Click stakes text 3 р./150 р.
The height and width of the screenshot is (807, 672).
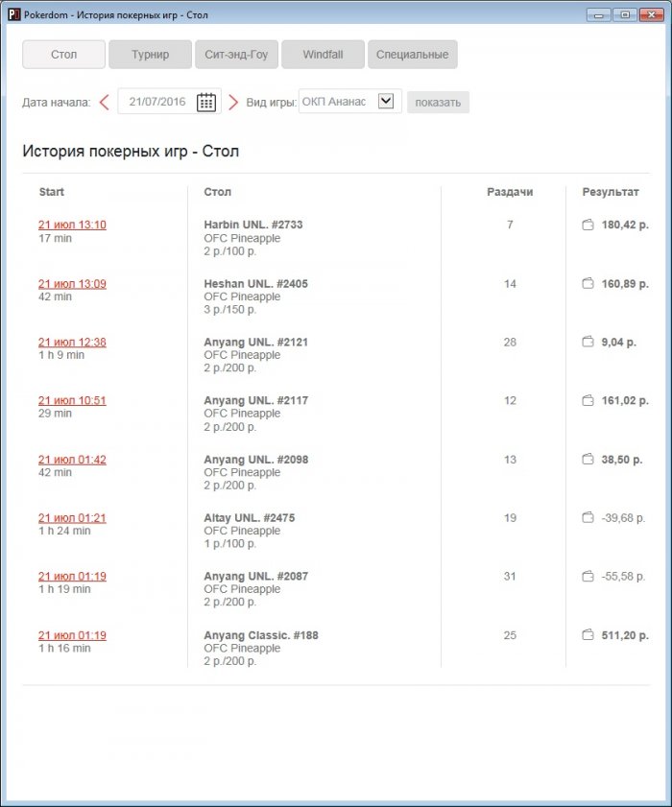pyautogui.click(x=230, y=310)
